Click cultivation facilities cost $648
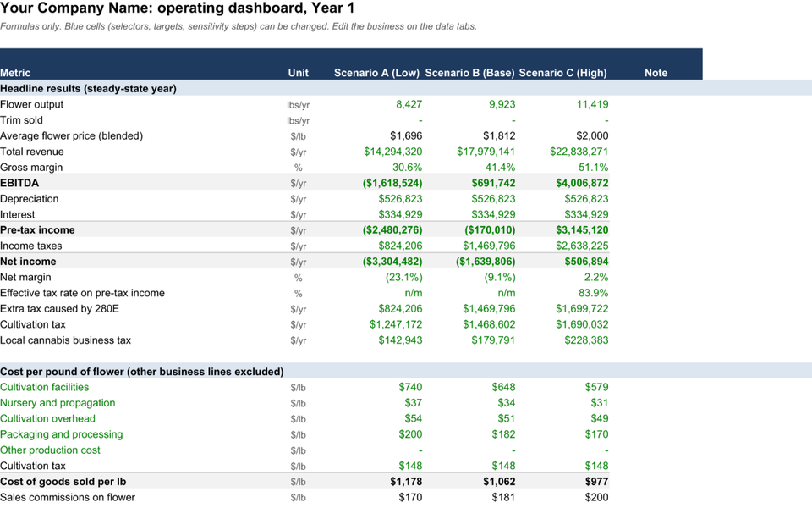The width and height of the screenshot is (812, 508). [x=504, y=387]
